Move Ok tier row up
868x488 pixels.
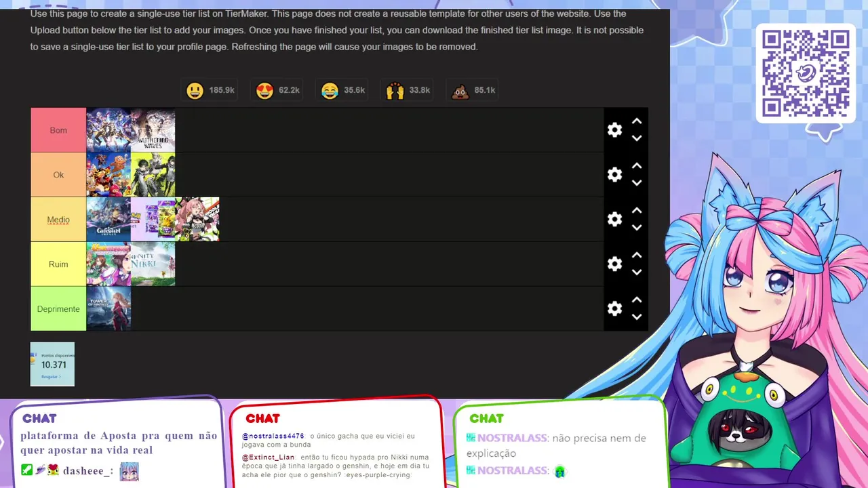637,166
